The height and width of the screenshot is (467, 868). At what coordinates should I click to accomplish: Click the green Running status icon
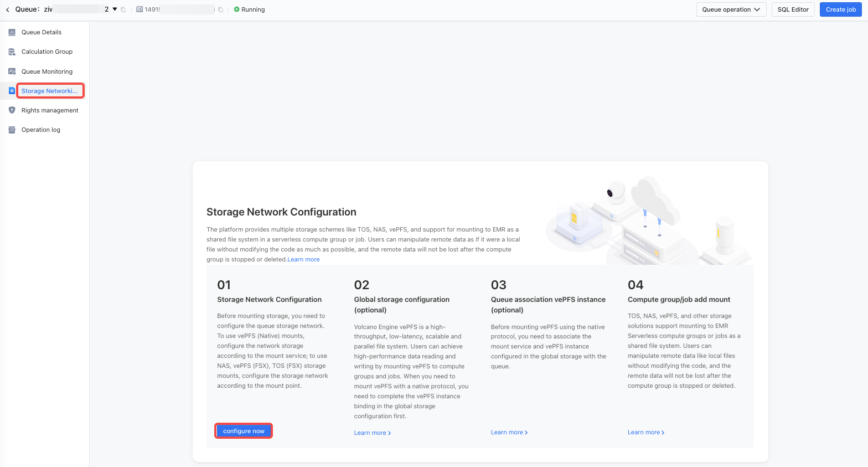point(236,9)
